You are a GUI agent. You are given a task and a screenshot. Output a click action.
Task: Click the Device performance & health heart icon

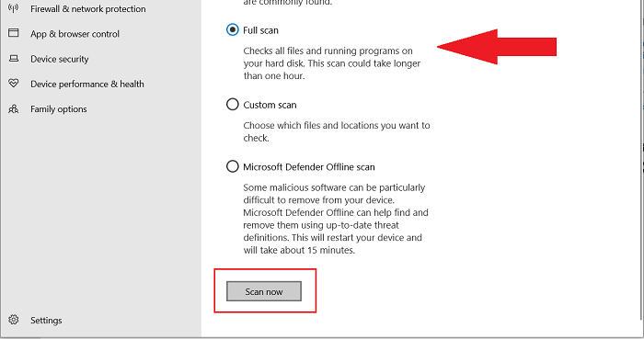(14, 84)
